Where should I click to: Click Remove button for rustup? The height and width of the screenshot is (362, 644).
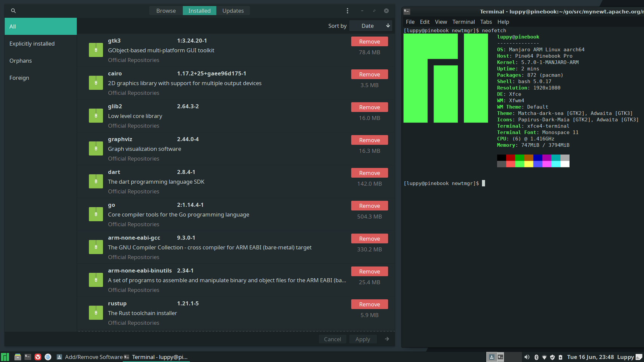369,304
